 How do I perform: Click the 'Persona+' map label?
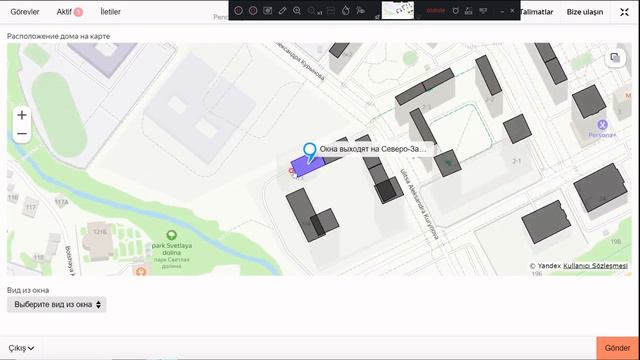point(602,135)
